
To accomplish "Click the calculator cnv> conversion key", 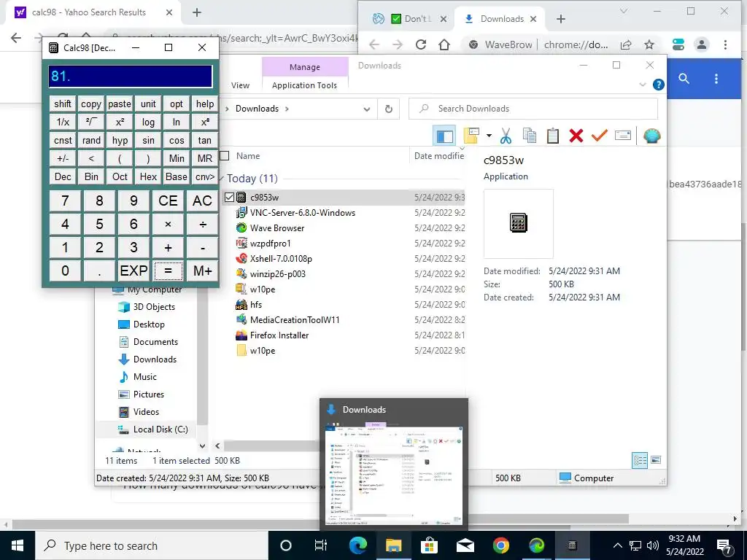I will click(x=205, y=176).
